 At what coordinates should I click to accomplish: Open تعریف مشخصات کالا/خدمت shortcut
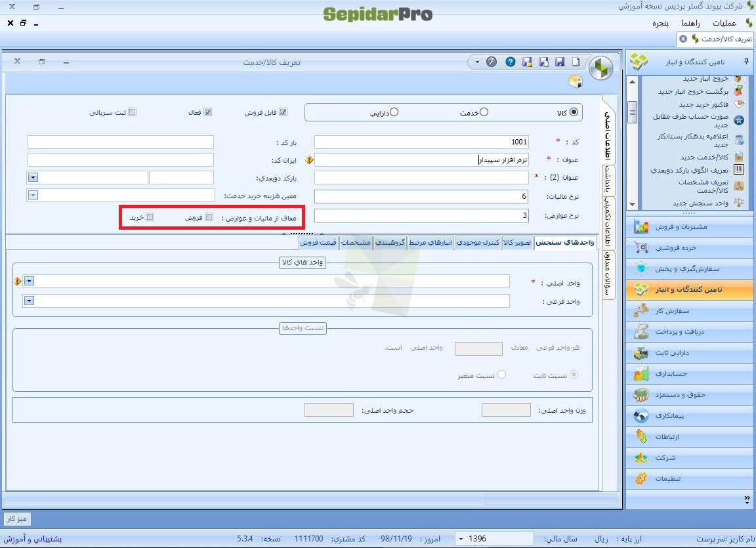pyautogui.click(x=703, y=186)
